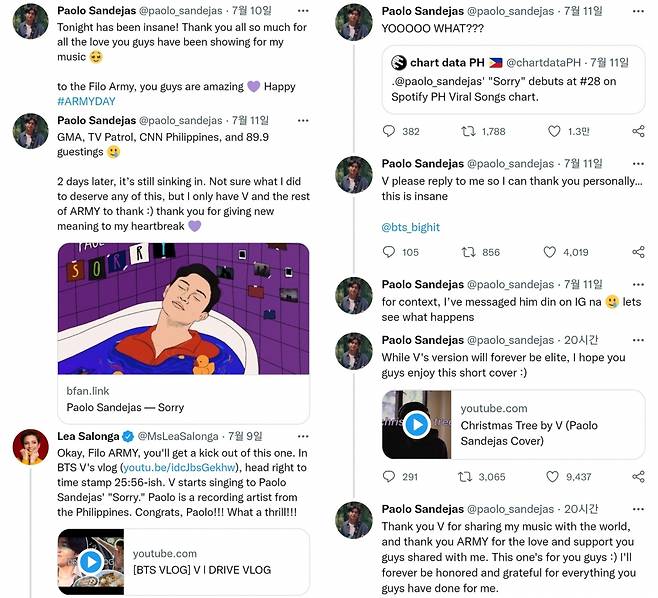Retweet the tweet with 856 retweets
The image size is (658, 598).
coord(467,252)
